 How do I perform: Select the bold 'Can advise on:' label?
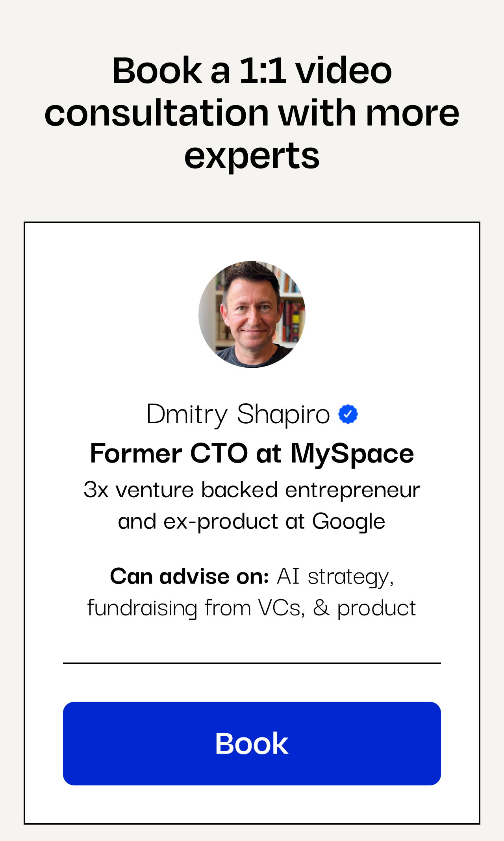coord(189,576)
